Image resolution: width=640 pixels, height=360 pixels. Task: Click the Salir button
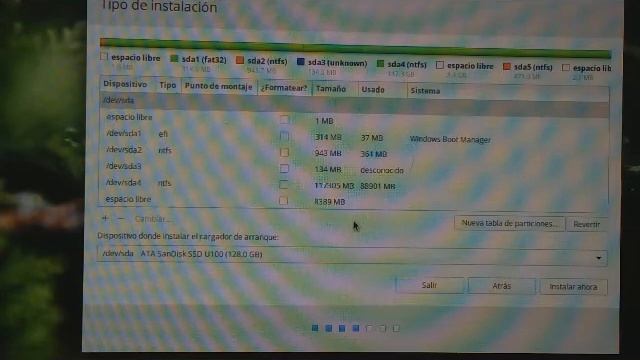click(429, 285)
